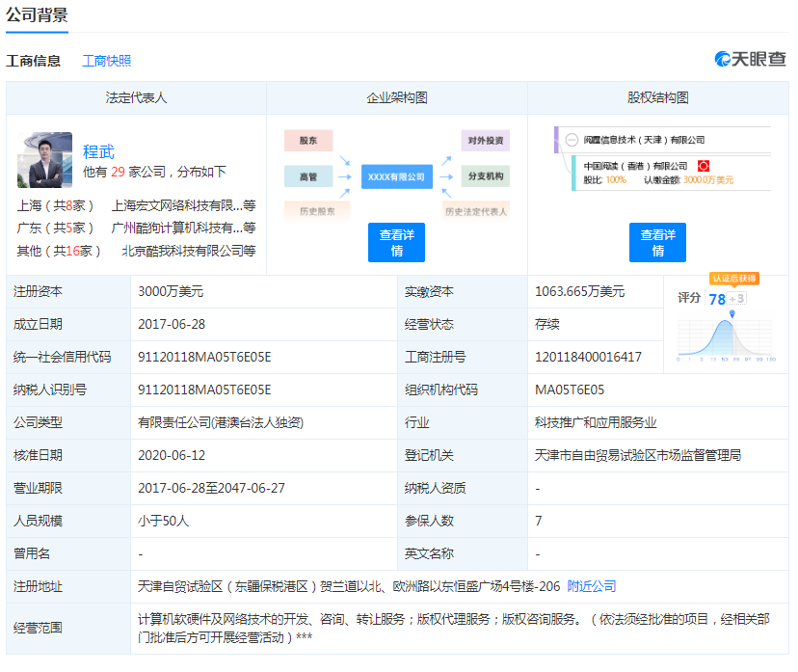View details of 股权结构图
This screenshot has width=798, height=672.
(657, 242)
